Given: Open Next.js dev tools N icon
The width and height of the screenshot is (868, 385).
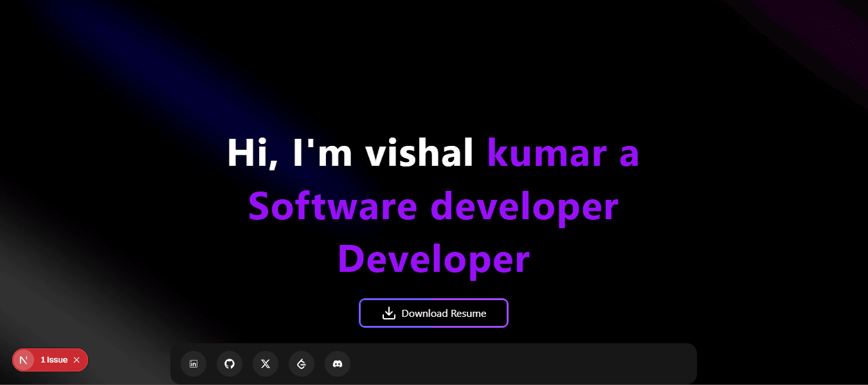Looking at the screenshot, I should click(24, 360).
